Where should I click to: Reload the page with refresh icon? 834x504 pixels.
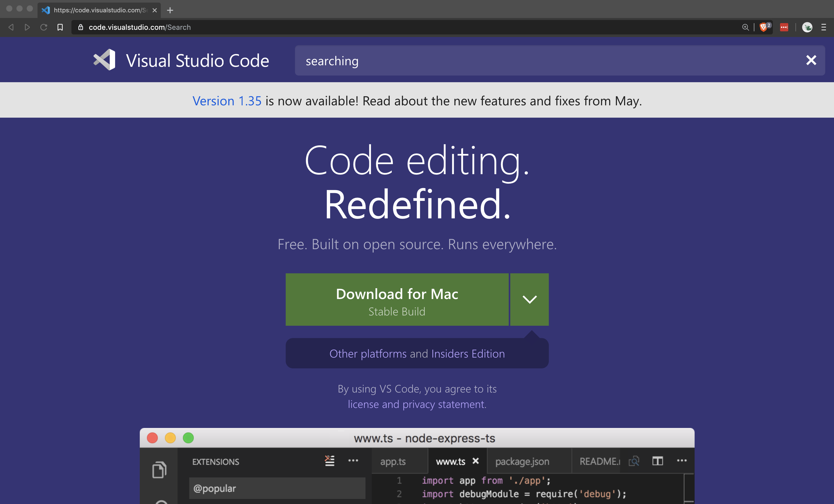point(44,27)
